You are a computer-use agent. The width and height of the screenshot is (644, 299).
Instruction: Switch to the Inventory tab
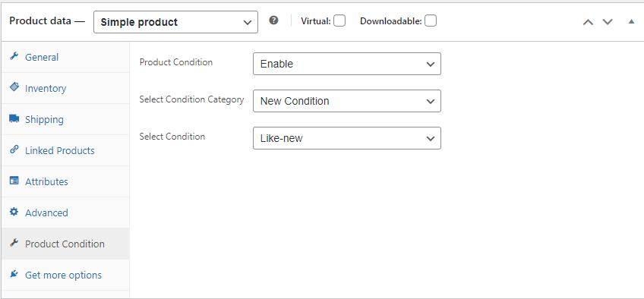pos(65,88)
